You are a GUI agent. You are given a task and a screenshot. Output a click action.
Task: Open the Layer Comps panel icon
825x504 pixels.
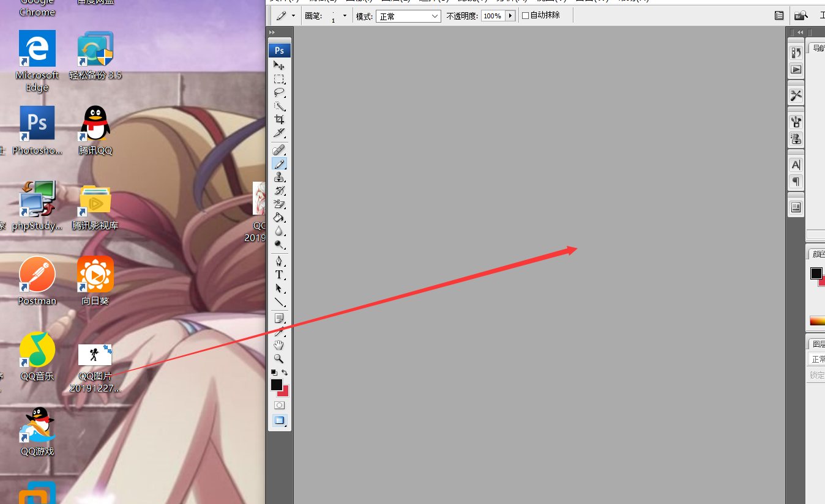coord(796,207)
